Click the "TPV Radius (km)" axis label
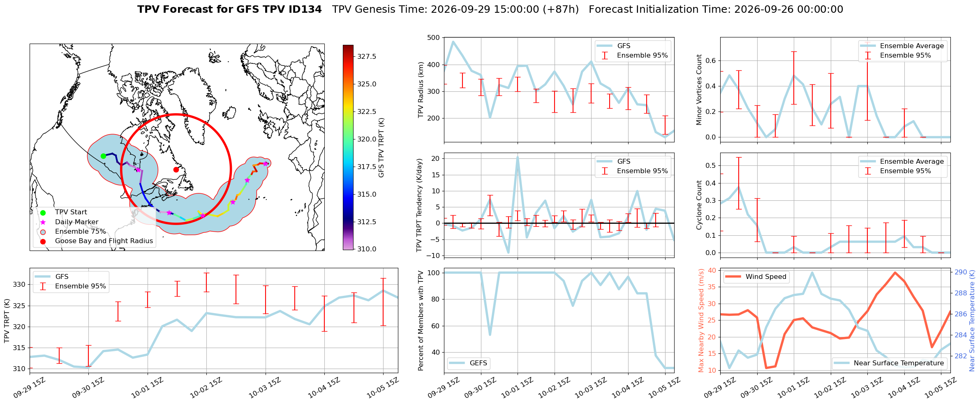 pos(421,90)
